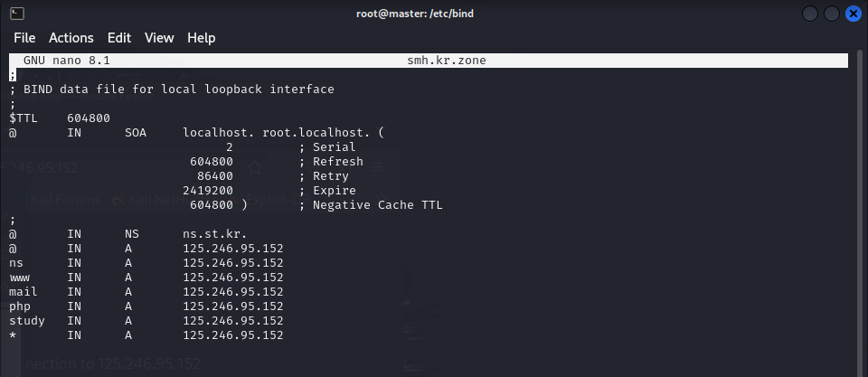Click the terminal icon in title bar

[x=16, y=14]
